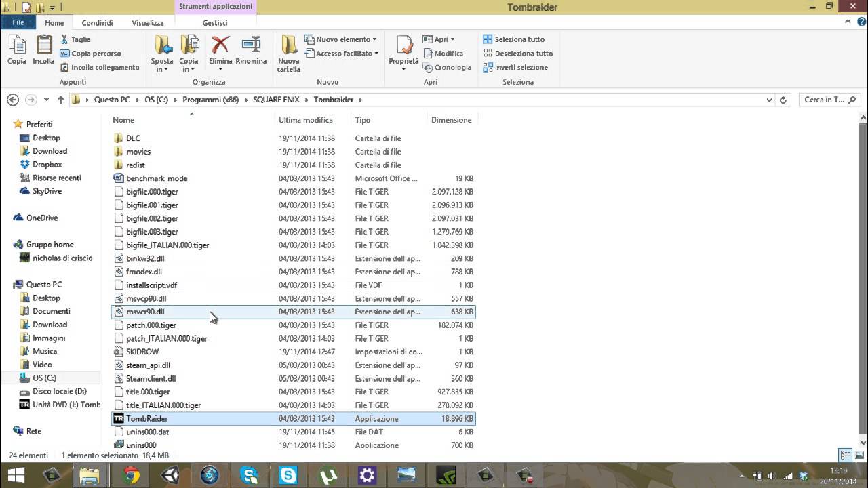Click the back navigation arrow

tap(13, 100)
